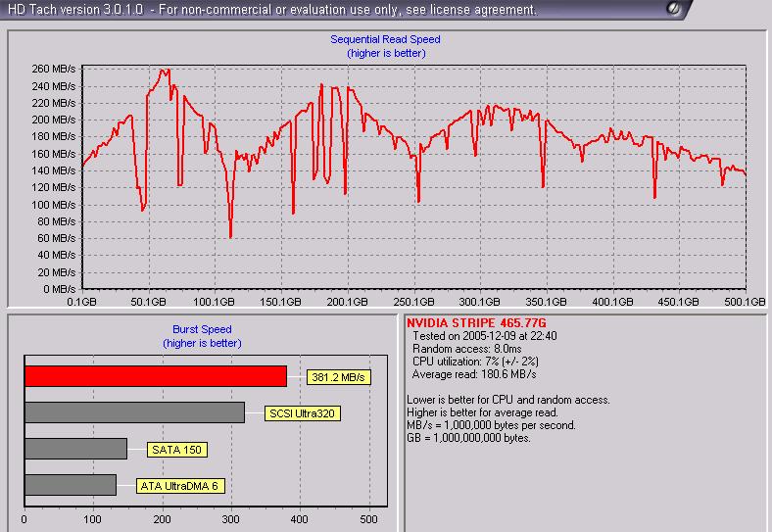772x532 pixels.
Task: Click the 'Average read: 180.6 MB/s' result
Action: (x=474, y=374)
